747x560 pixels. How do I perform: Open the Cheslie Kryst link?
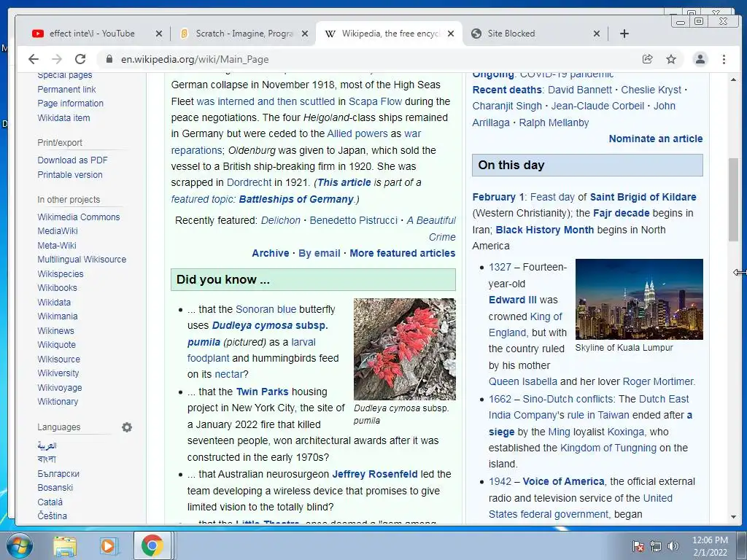pyautogui.click(x=651, y=90)
